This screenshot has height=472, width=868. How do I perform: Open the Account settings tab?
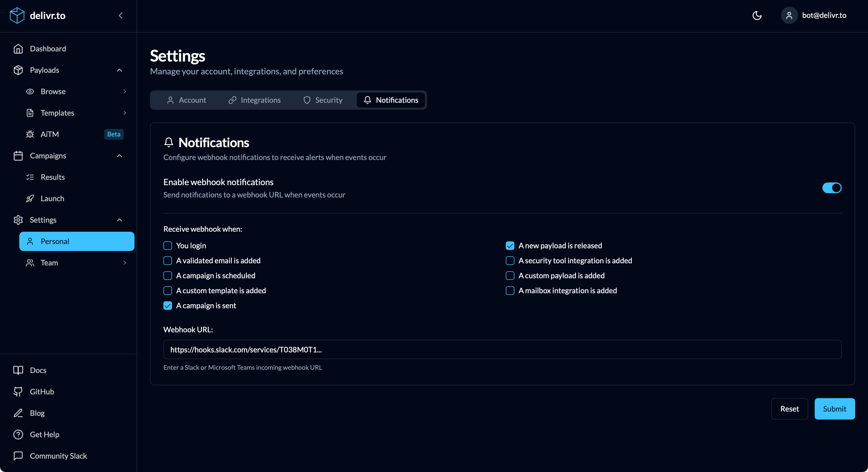pos(187,100)
